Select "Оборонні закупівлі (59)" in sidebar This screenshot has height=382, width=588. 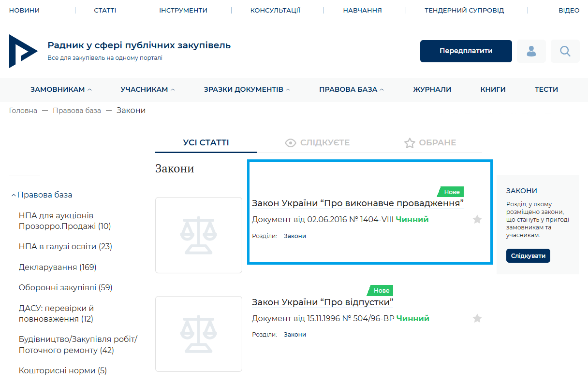pyautogui.click(x=65, y=288)
